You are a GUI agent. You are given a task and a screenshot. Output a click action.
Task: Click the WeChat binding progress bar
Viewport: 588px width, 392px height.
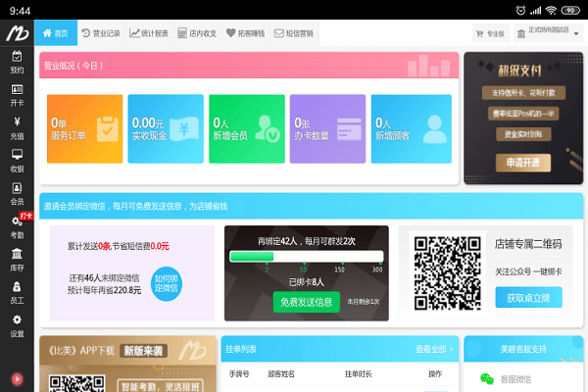pos(305,257)
